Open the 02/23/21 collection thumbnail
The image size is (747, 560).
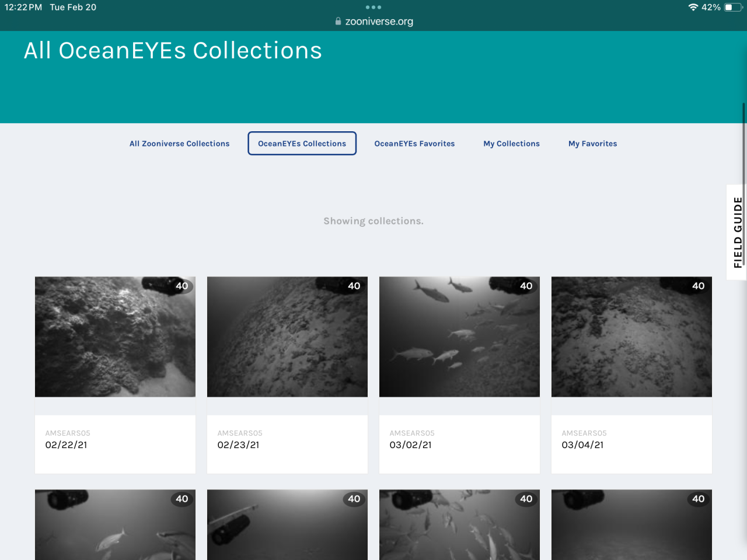coord(287,337)
